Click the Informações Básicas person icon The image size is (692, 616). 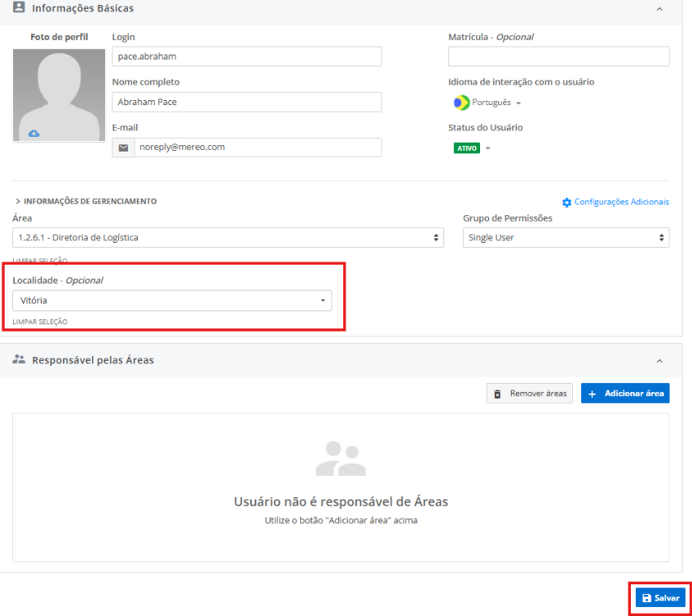19,8
